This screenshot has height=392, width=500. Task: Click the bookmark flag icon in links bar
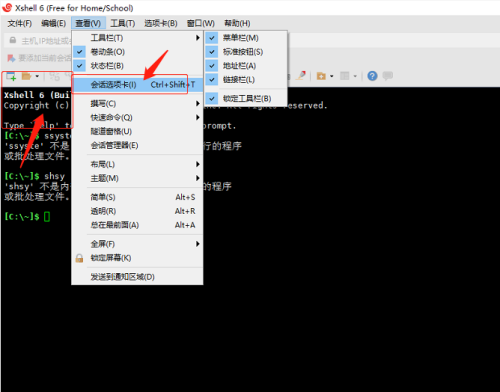(x=11, y=58)
